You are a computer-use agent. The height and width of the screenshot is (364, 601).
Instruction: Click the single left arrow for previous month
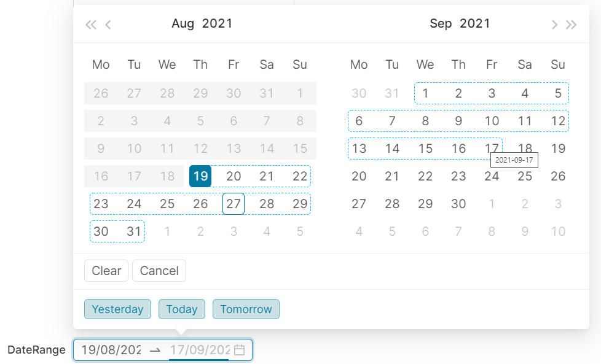click(x=108, y=25)
